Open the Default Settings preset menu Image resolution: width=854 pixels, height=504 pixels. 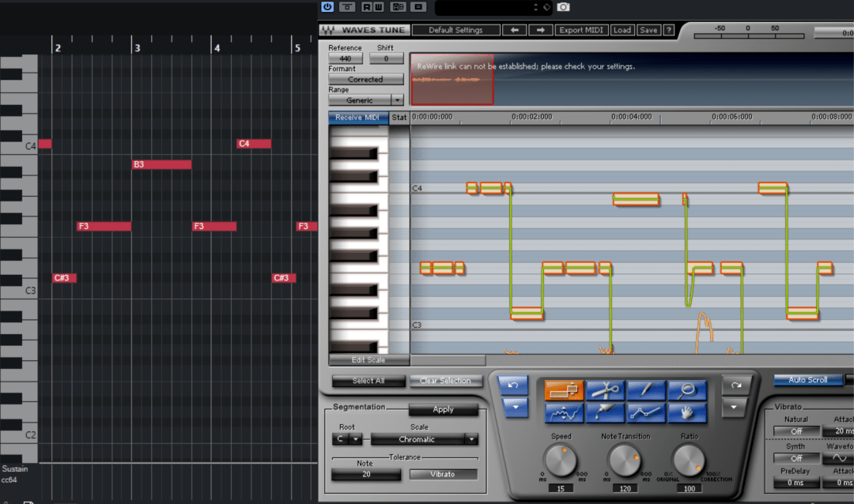[x=457, y=30]
